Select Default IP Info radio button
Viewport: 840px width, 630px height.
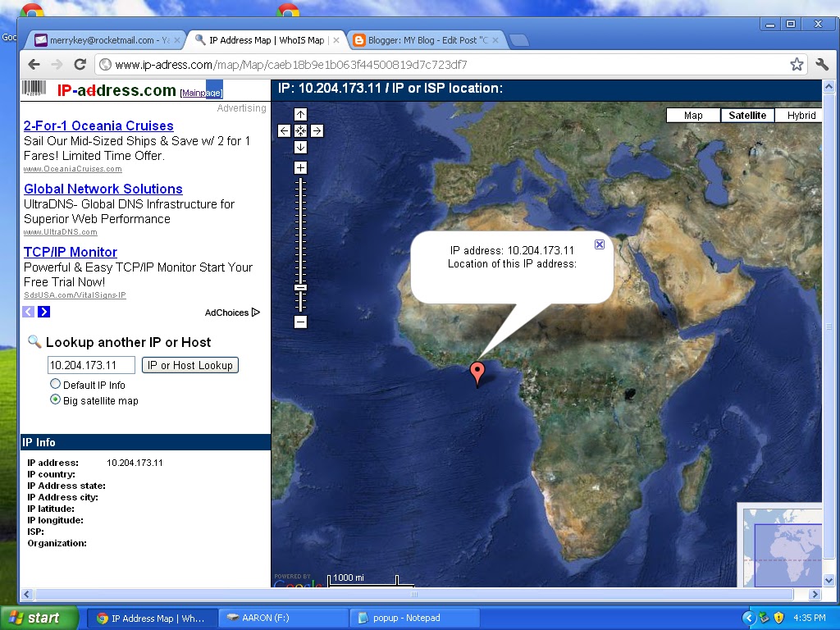[x=55, y=384]
